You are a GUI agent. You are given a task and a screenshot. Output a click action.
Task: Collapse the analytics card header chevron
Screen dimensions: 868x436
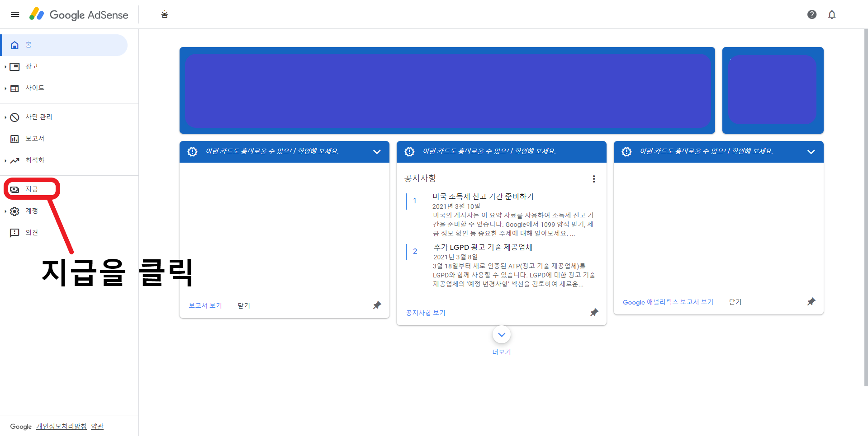811,152
